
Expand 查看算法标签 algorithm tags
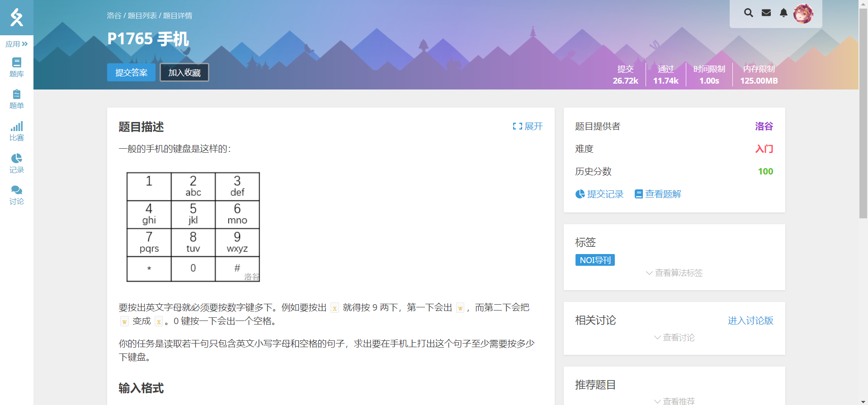coord(674,273)
